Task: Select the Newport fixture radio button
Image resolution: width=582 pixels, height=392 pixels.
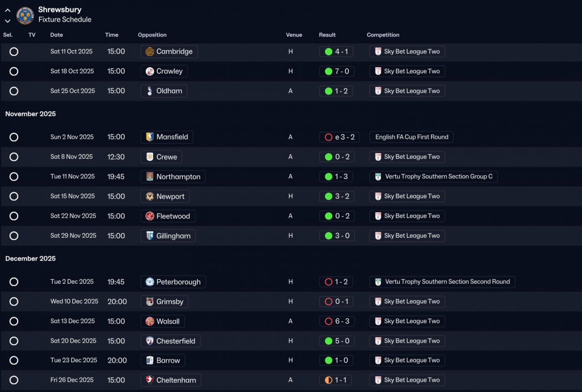Action: [14, 196]
